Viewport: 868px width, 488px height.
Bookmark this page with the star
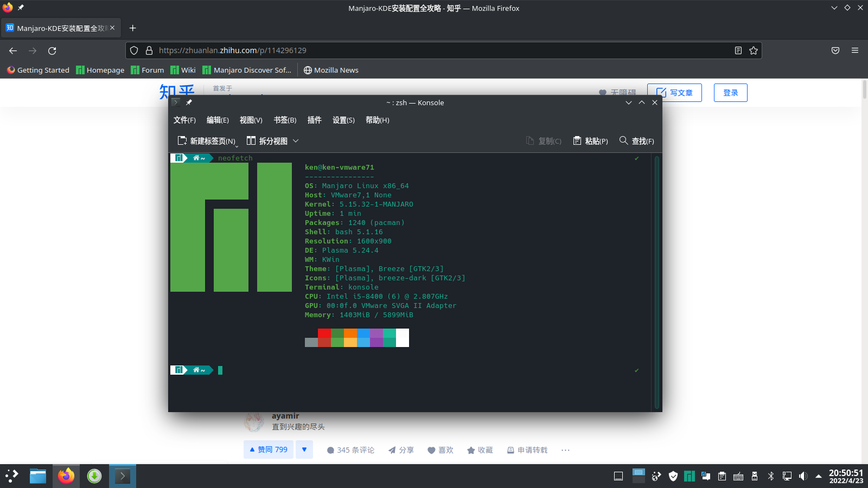754,50
